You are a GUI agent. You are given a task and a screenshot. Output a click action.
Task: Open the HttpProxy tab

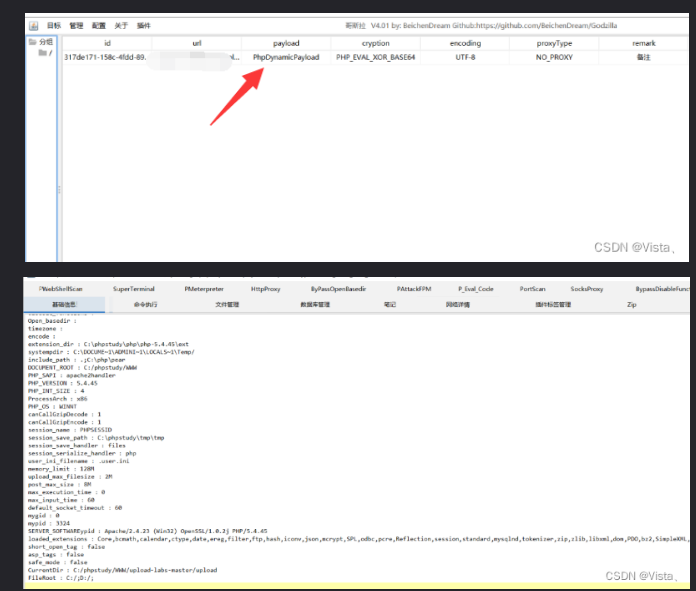click(x=265, y=289)
